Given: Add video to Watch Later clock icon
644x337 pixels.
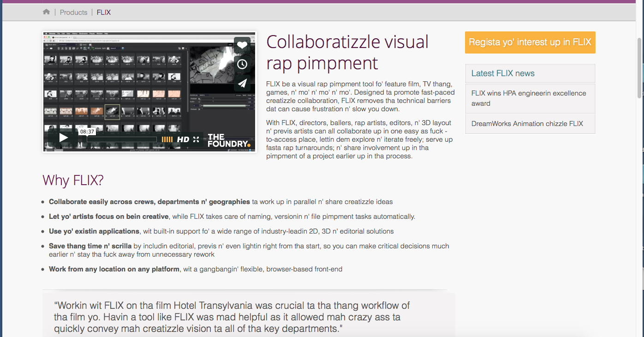Looking at the screenshot, I should [242, 64].
